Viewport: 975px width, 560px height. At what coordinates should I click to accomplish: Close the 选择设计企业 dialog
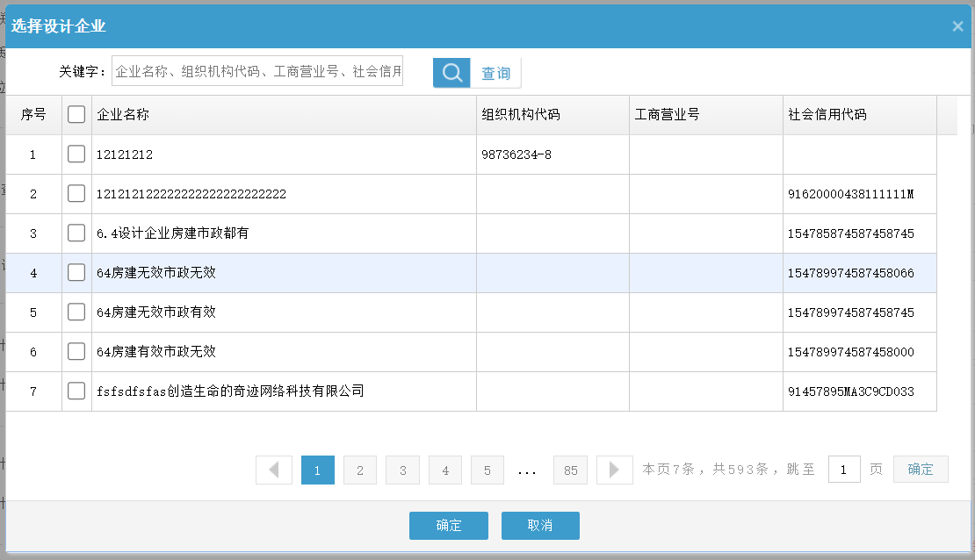pyautogui.click(x=957, y=26)
